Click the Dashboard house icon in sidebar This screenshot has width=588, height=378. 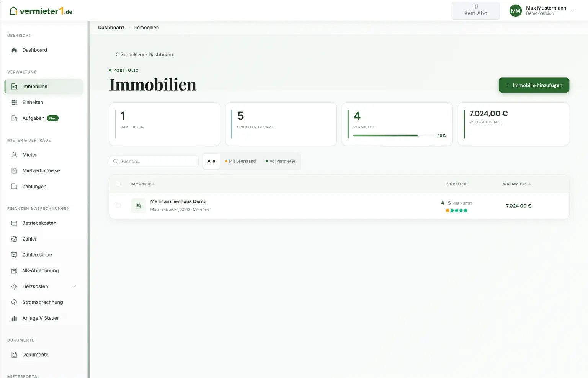pyautogui.click(x=14, y=50)
